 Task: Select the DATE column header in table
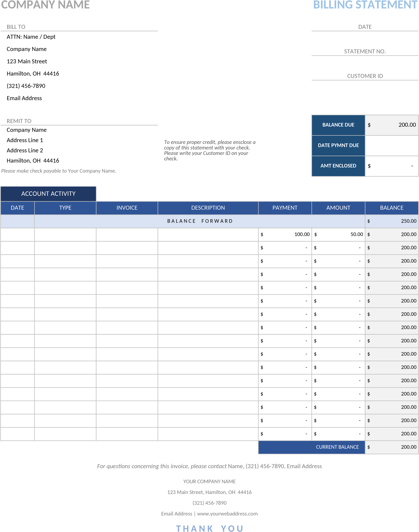click(x=17, y=208)
